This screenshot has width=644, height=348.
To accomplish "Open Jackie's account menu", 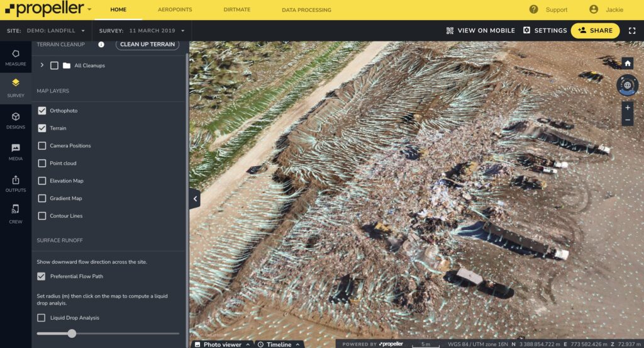I will pyautogui.click(x=614, y=10).
